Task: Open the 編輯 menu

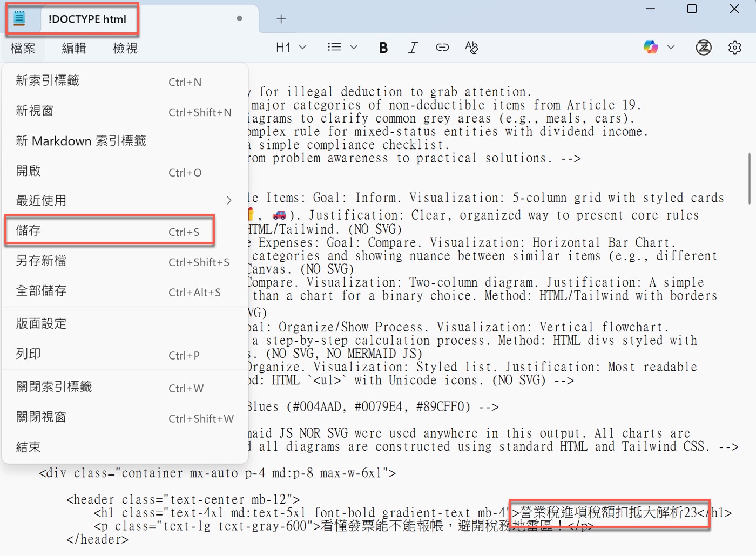Action: pyautogui.click(x=74, y=48)
